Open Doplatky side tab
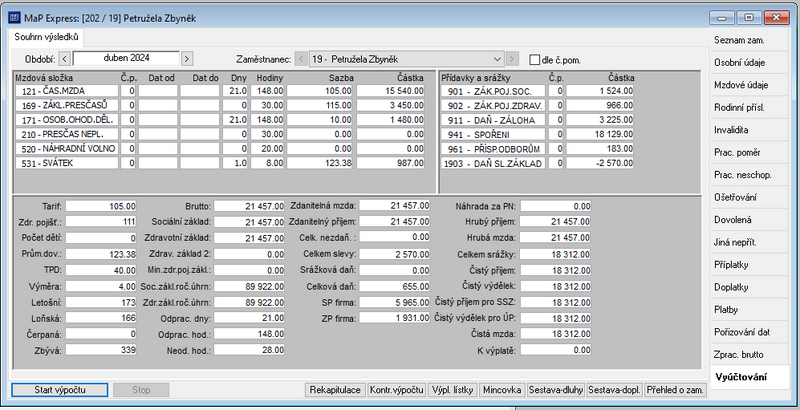The image size is (800, 410). (x=749, y=287)
